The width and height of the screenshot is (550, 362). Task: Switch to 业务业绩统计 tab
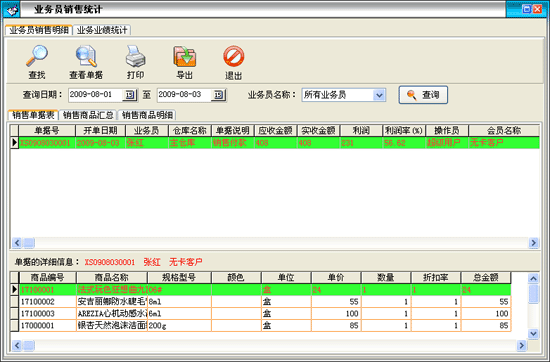(x=102, y=30)
